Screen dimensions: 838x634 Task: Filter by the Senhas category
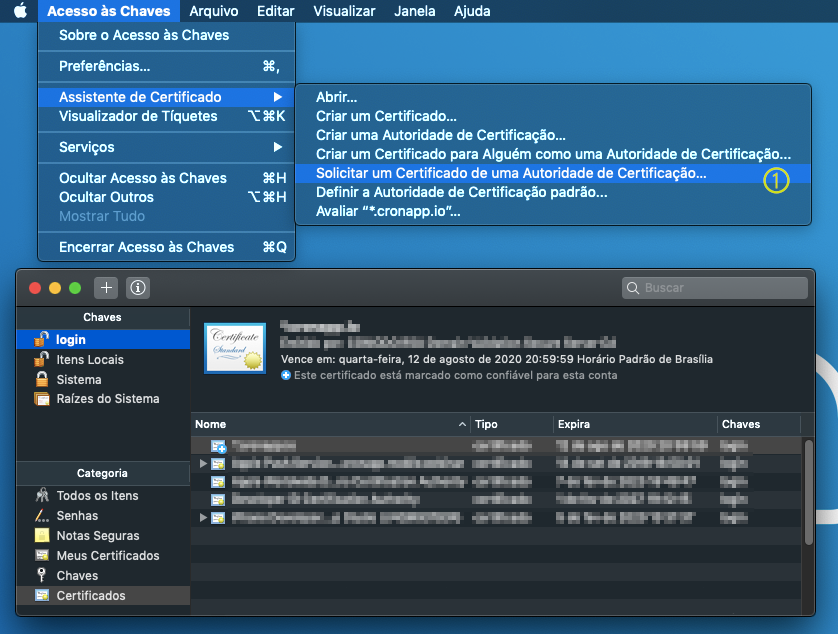point(104,515)
